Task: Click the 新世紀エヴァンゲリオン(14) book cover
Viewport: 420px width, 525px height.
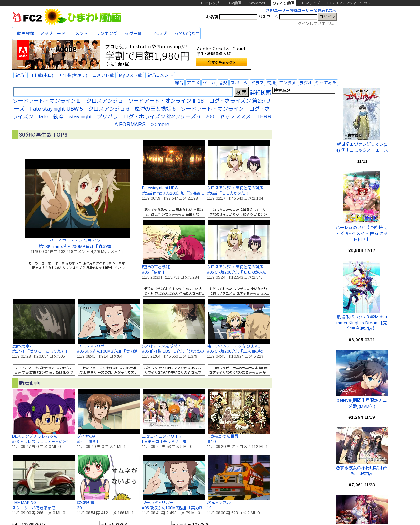Action: click(x=362, y=114)
